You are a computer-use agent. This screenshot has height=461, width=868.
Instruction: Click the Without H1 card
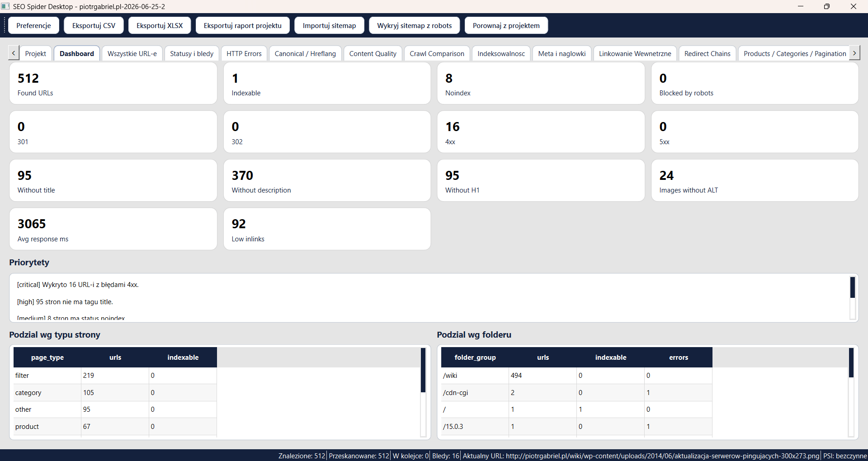(541, 180)
